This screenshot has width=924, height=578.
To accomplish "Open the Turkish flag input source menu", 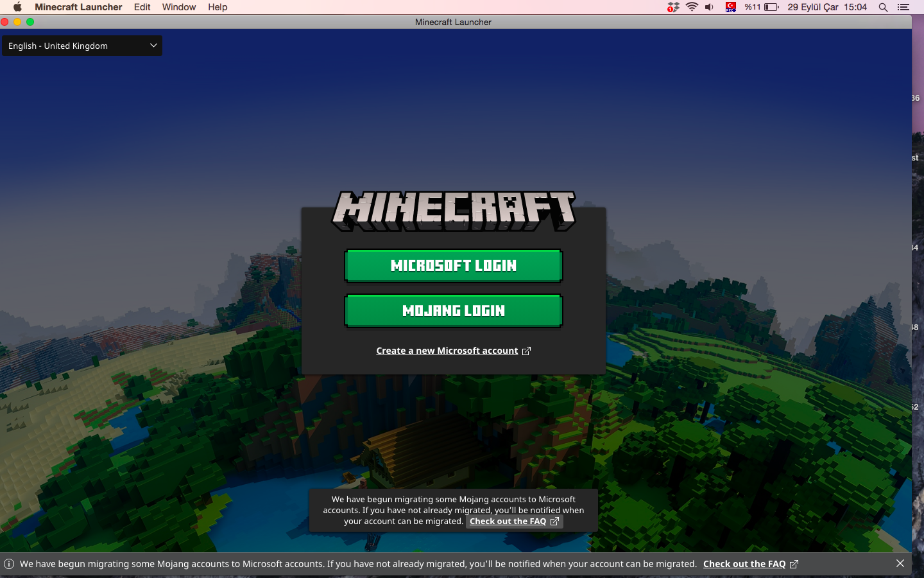I will point(731,7).
